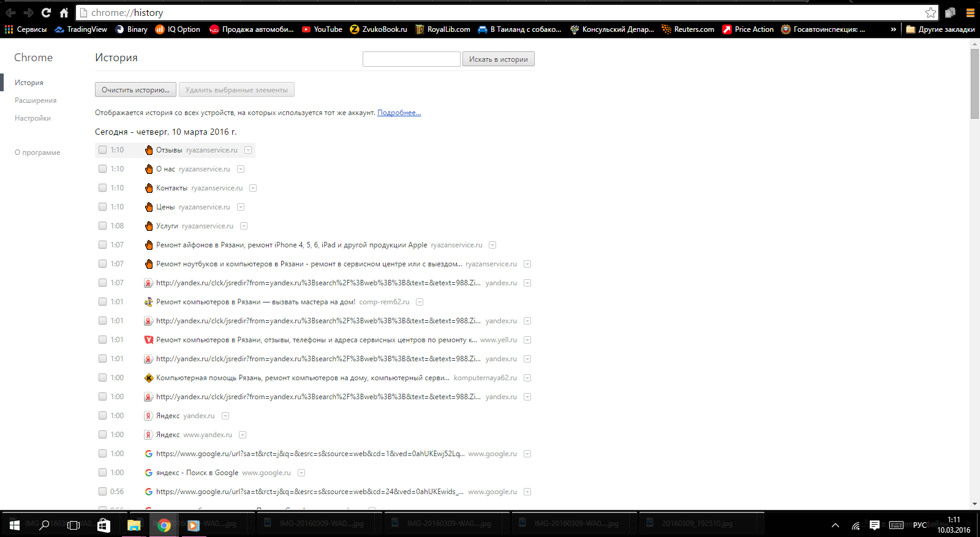Click the browser forward arrow
The width and height of the screenshot is (980, 537).
28,13
